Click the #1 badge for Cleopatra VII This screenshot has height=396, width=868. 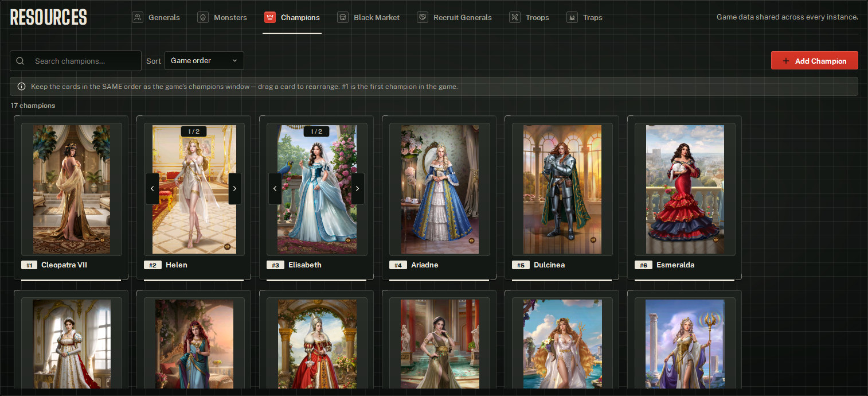pos(30,265)
